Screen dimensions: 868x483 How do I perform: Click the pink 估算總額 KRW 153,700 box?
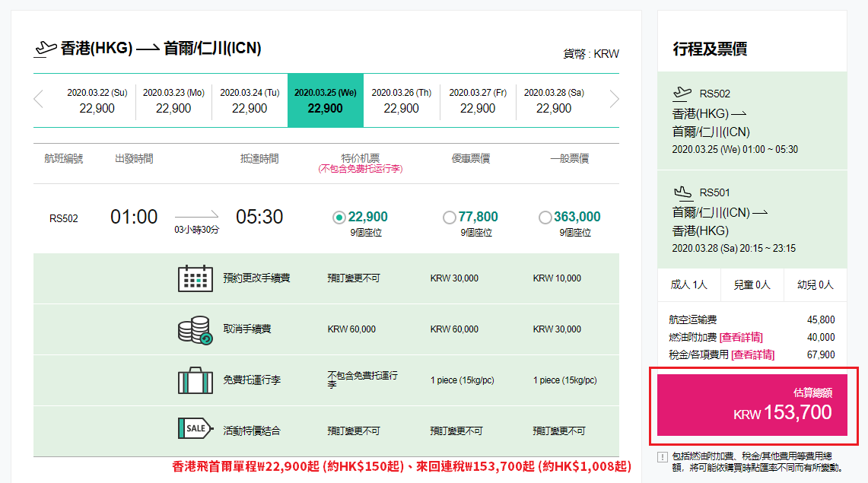click(752, 405)
